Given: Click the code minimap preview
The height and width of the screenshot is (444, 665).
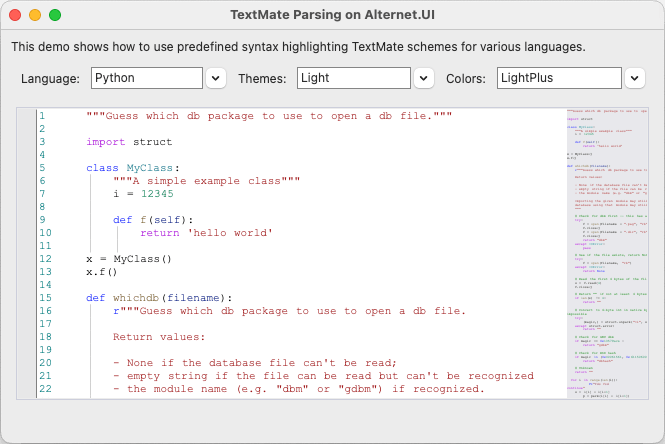Looking at the screenshot, I should point(606,251).
